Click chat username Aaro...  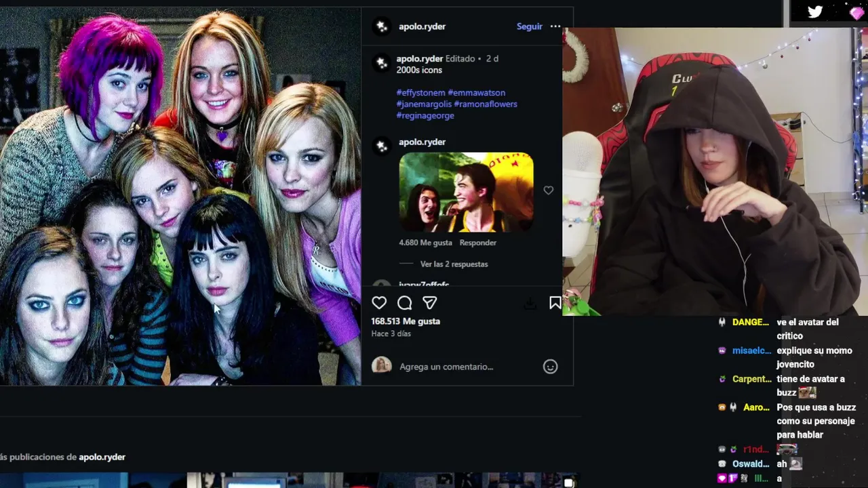(x=756, y=408)
